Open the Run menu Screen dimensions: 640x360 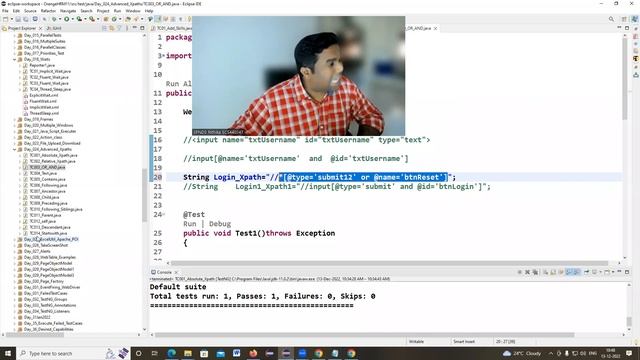pos(118,11)
